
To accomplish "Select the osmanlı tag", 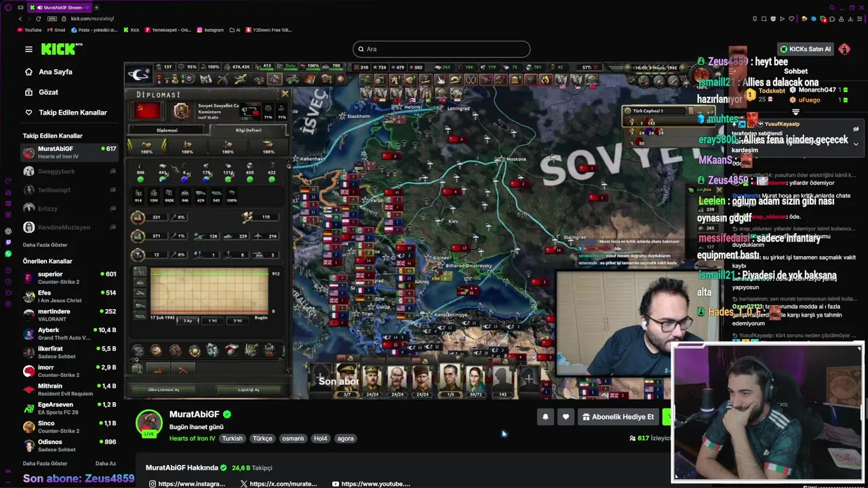I will click(293, 439).
